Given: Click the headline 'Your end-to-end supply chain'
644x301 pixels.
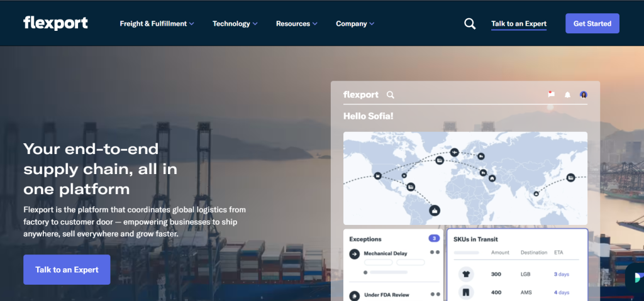Looking at the screenshot, I should (x=100, y=169).
